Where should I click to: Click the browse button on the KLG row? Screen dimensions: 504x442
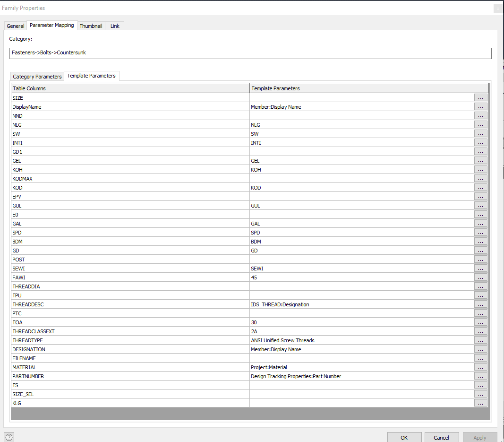point(480,403)
